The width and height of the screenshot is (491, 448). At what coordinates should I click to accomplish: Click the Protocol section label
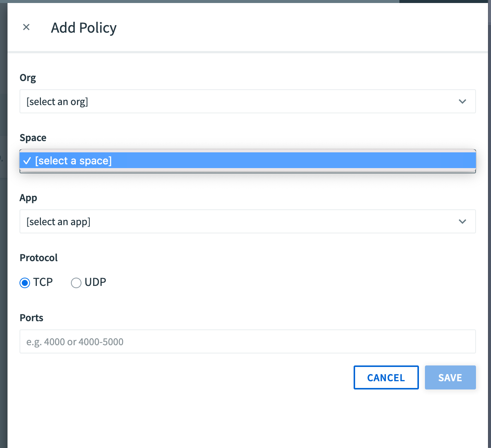click(39, 258)
